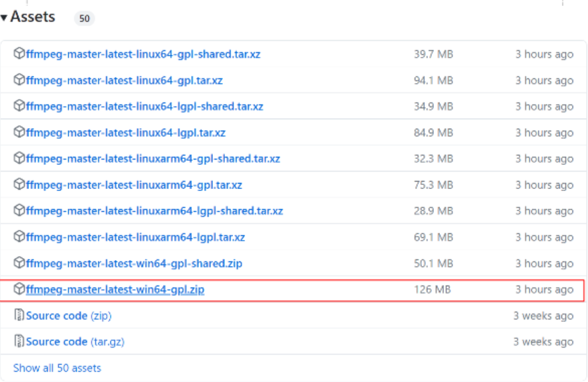Click zip file icon beside Source code (tar.gz)
Image resolution: width=588 pixels, height=382 pixels.
click(x=19, y=340)
